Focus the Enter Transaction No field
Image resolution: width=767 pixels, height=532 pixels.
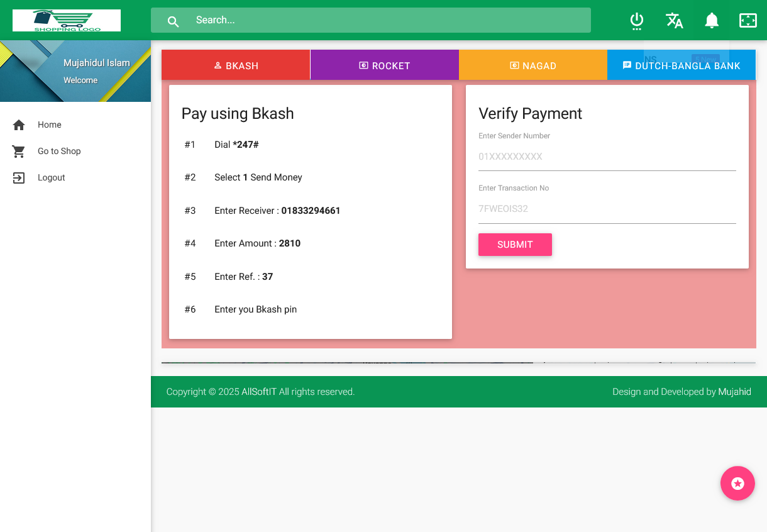(x=607, y=209)
